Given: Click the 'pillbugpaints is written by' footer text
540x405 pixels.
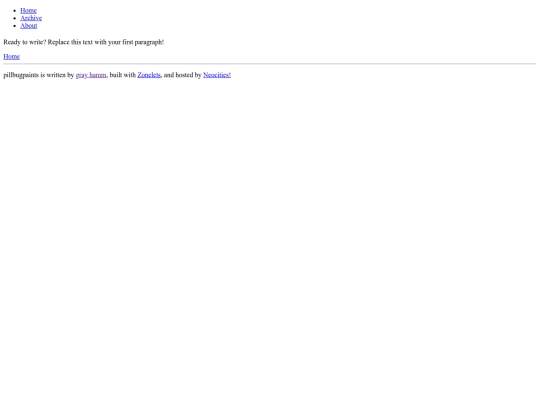Looking at the screenshot, I should (39, 75).
